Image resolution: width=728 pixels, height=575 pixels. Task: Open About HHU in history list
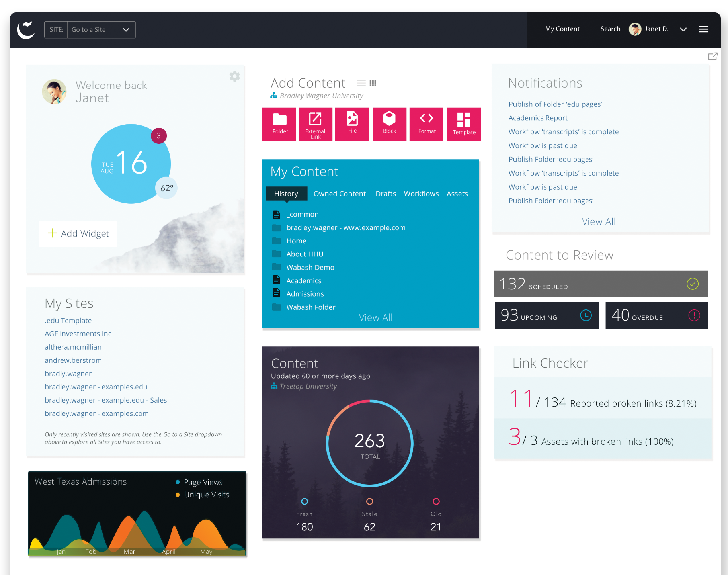pyautogui.click(x=305, y=254)
